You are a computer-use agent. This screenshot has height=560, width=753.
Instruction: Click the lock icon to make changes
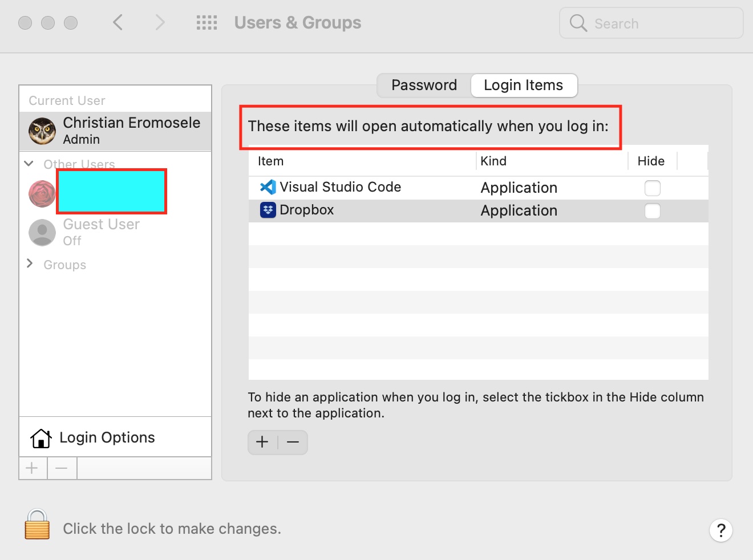(37, 524)
